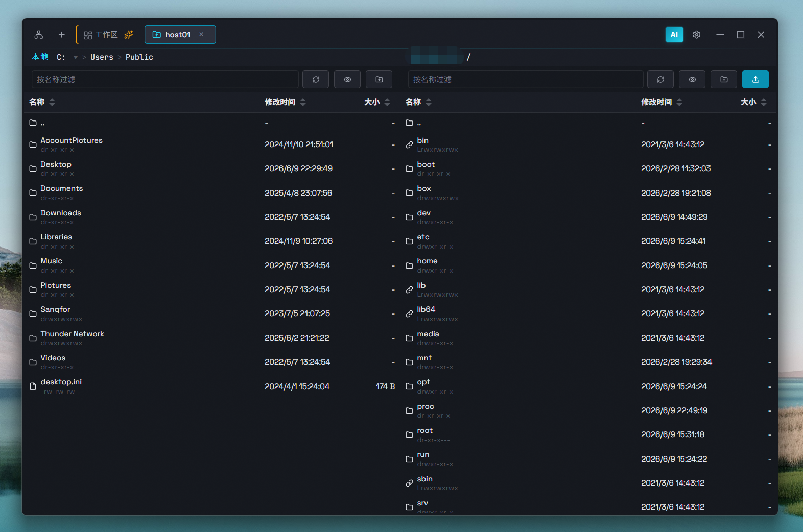Open settings via the gear icon
This screenshot has height=532, width=803.
[x=697, y=35]
